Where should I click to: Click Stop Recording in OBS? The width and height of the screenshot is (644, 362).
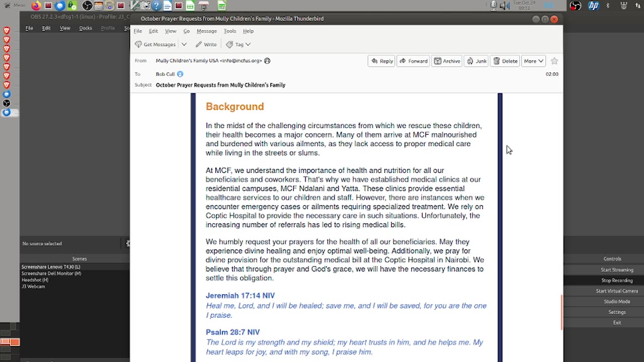(617, 281)
